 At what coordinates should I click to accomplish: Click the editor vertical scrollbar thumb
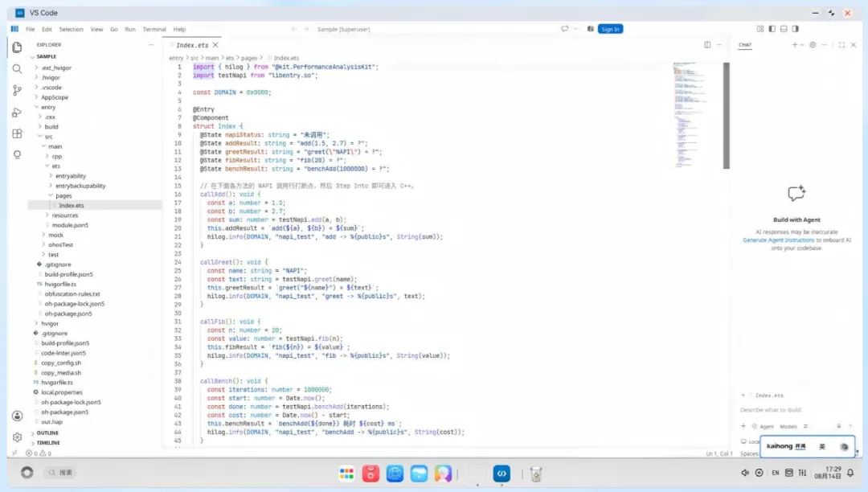(x=726, y=115)
